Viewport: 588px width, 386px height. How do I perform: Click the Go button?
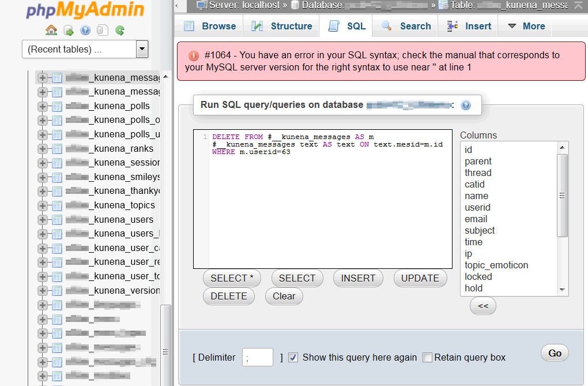555,353
